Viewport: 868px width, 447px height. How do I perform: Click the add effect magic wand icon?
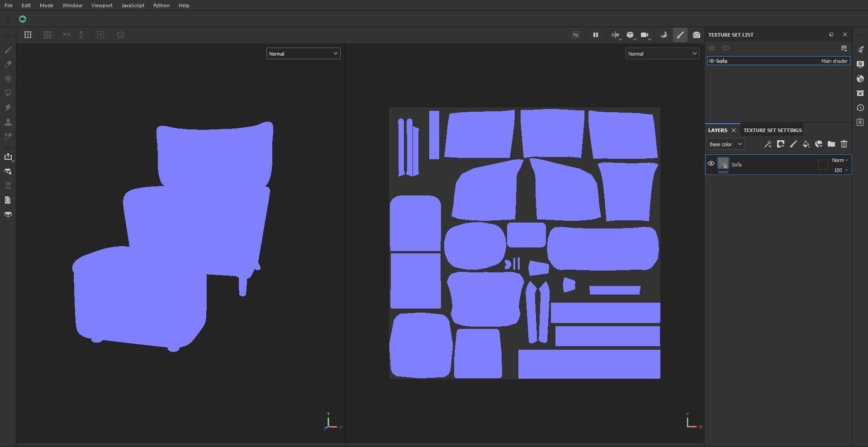(x=768, y=144)
